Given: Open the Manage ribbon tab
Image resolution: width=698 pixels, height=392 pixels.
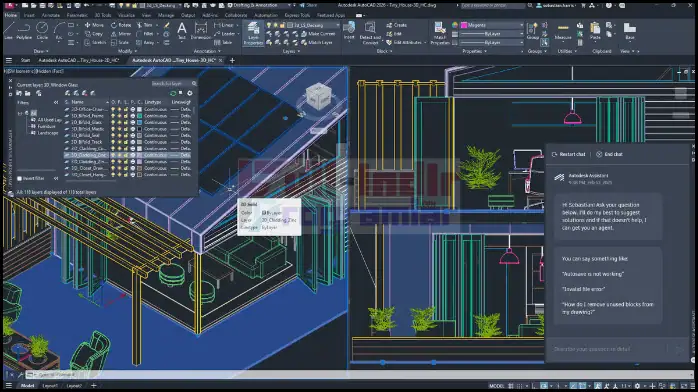Looking at the screenshot, I should tap(166, 15).
